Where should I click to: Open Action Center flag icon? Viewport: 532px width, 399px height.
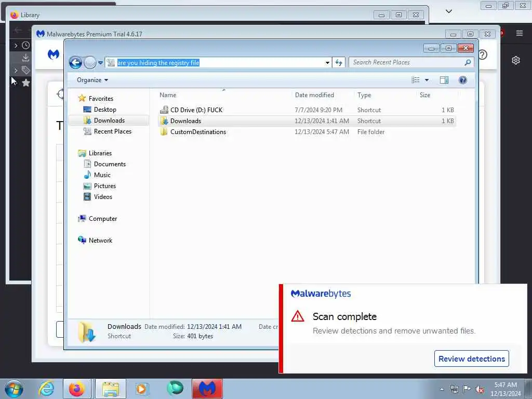pyautogui.click(x=467, y=389)
